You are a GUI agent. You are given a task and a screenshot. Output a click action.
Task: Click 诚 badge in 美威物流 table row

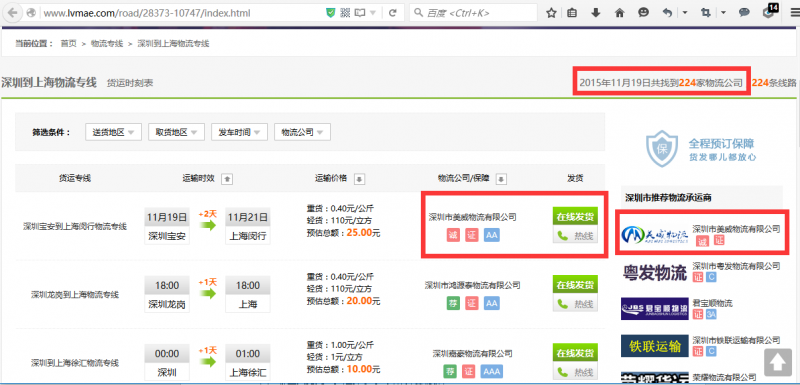tap(453, 235)
